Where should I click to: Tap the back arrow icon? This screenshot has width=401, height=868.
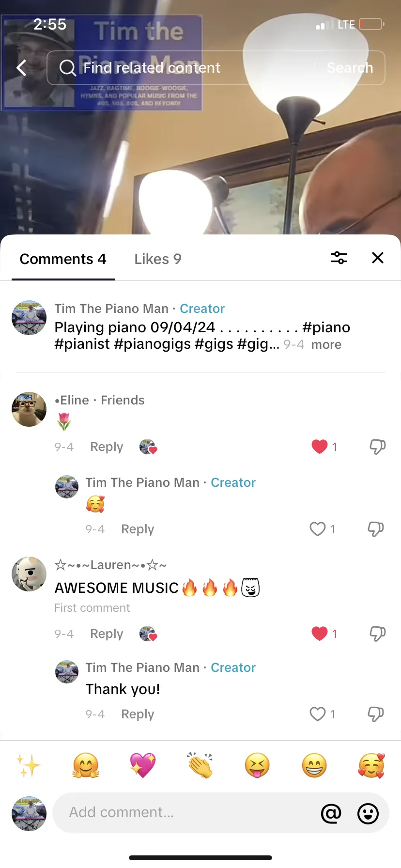coord(21,68)
